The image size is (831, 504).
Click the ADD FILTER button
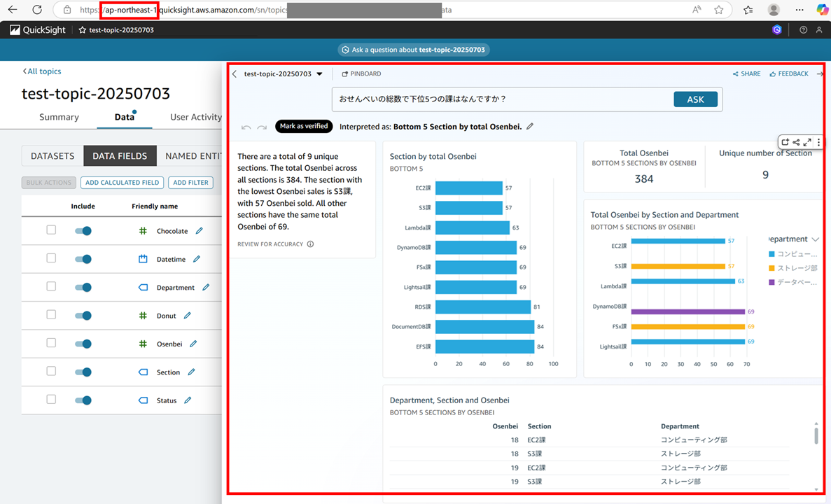(191, 182)
